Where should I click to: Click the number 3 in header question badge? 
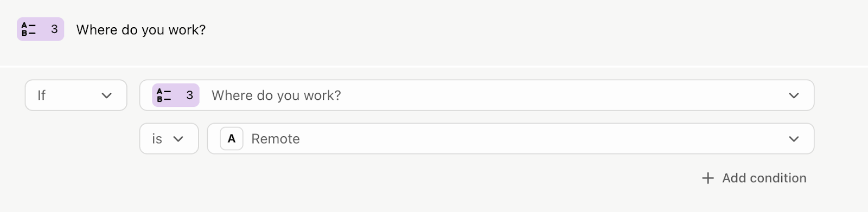click(x=54, y=29)
